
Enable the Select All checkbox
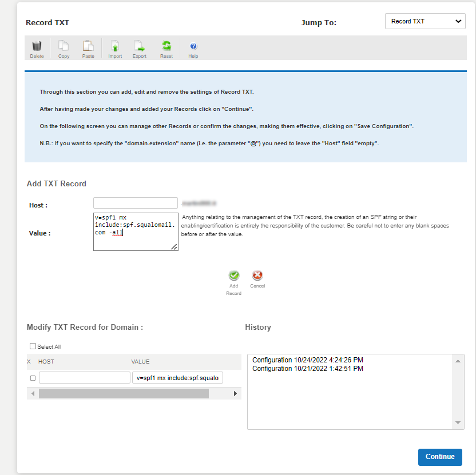tap(33, 346)
